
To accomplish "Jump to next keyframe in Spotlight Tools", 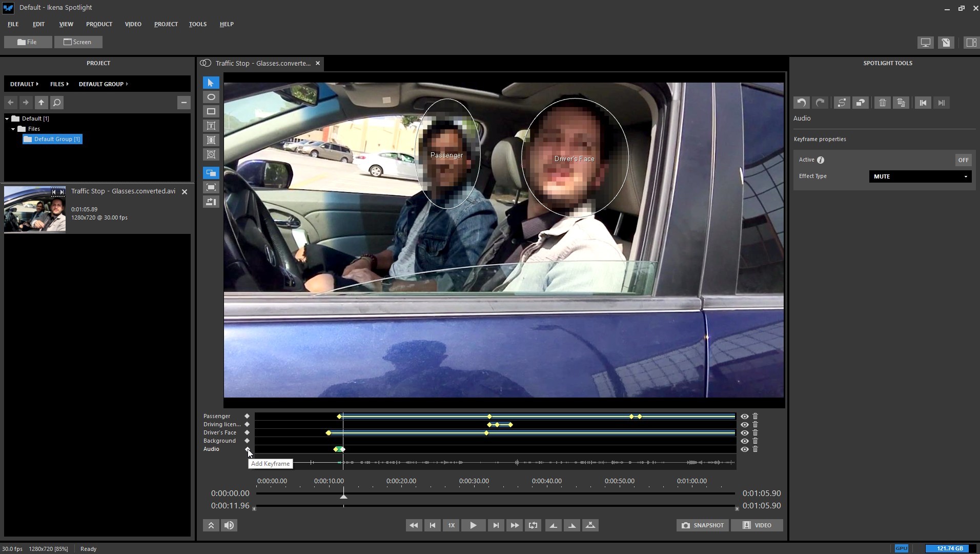I will click(x=942, y=103).
